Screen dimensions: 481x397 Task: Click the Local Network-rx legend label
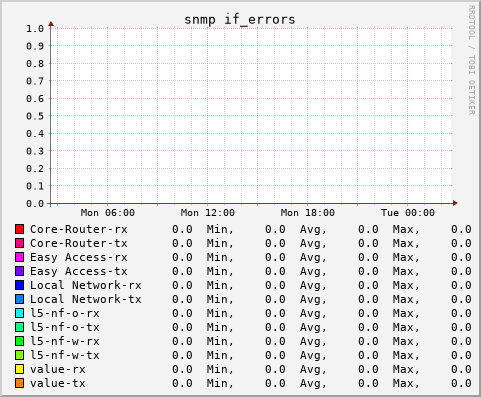(86, 285)
